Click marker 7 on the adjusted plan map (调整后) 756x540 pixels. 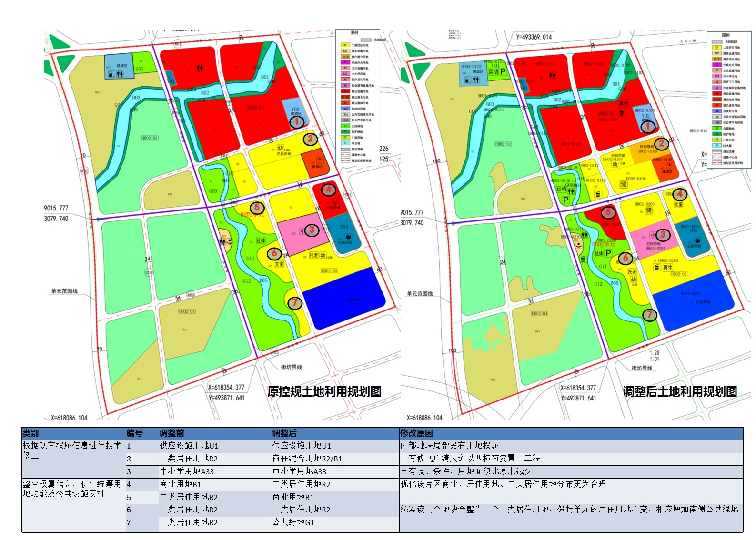point(650,314)
